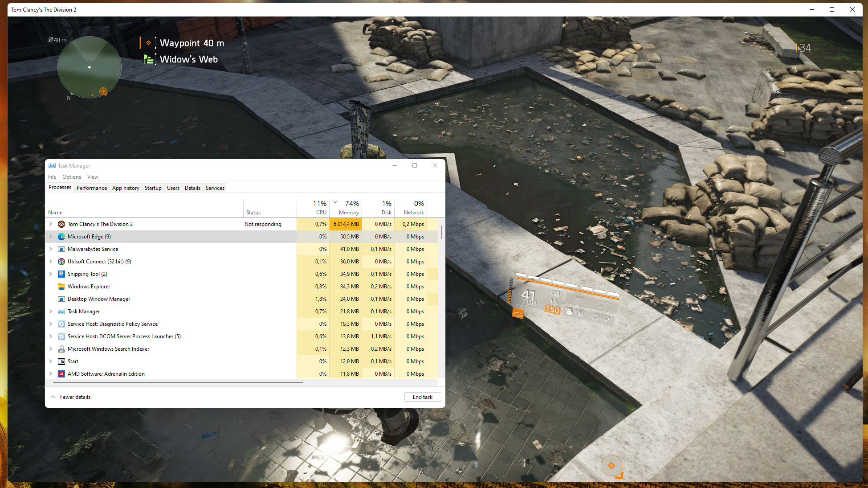The height and width of the screenshot is (488, 868).
Task: Click the Snipping Tool process icon
Action: [61, 274]
